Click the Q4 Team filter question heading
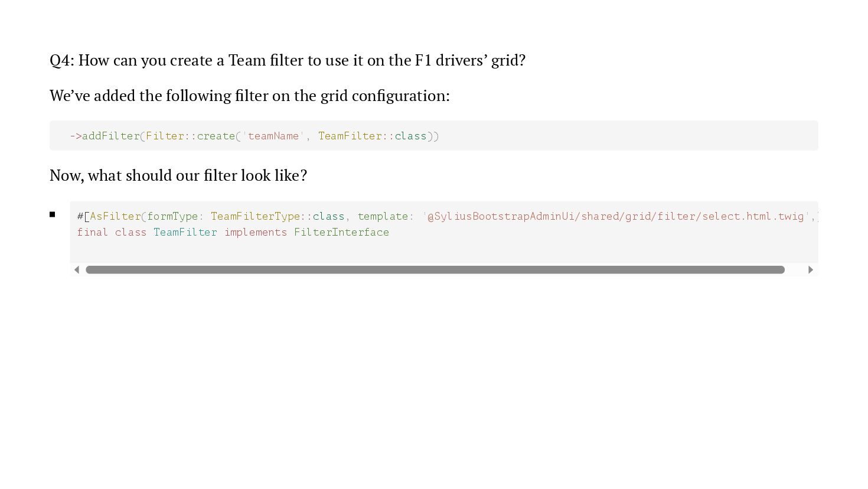The height and width of the screenshot is (489, 868). click(288, 60)
